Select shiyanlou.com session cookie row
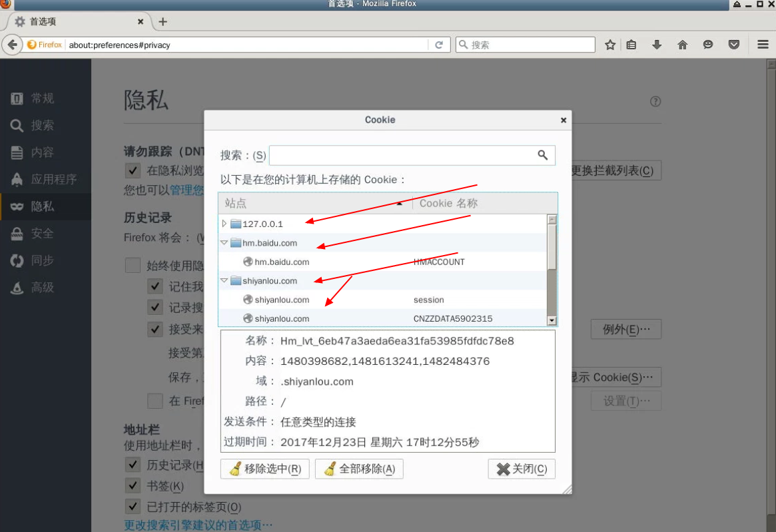 [382, 300]
